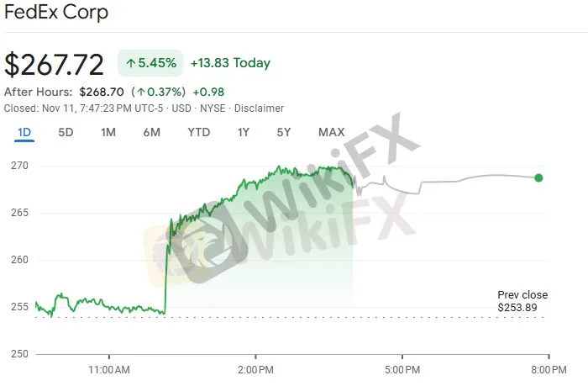Click the 5:00 PM time axis marker

point(402,369)
